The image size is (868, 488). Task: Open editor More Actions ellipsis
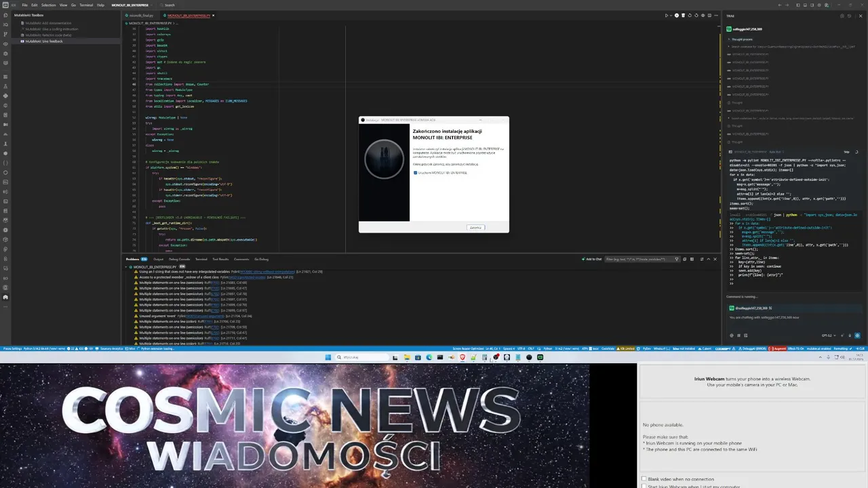(x=716, y=15)
